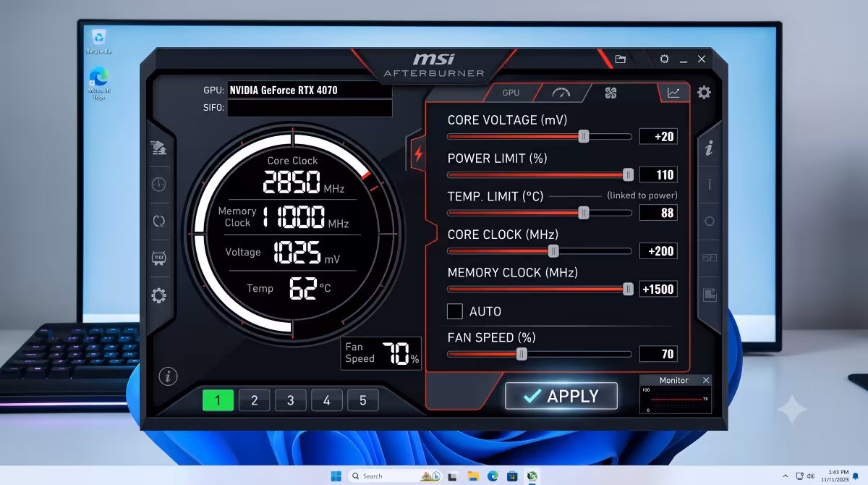
Task: Open the monitor face icon in left sidebar
Action: tap(159, 258)
